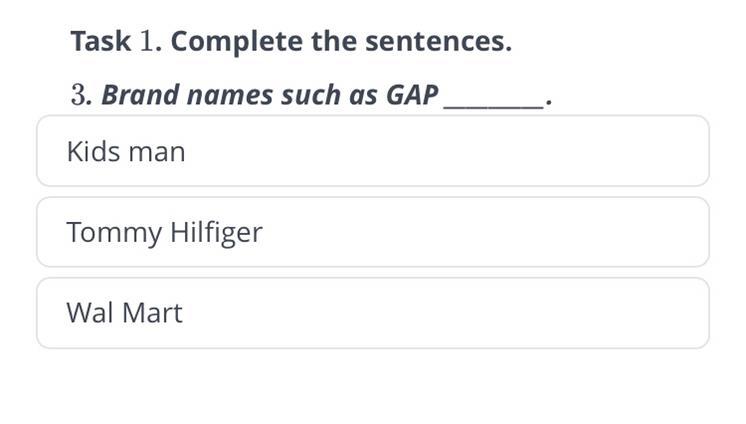
Task: Click the number 3 before the question
Action: coord(79,95)
